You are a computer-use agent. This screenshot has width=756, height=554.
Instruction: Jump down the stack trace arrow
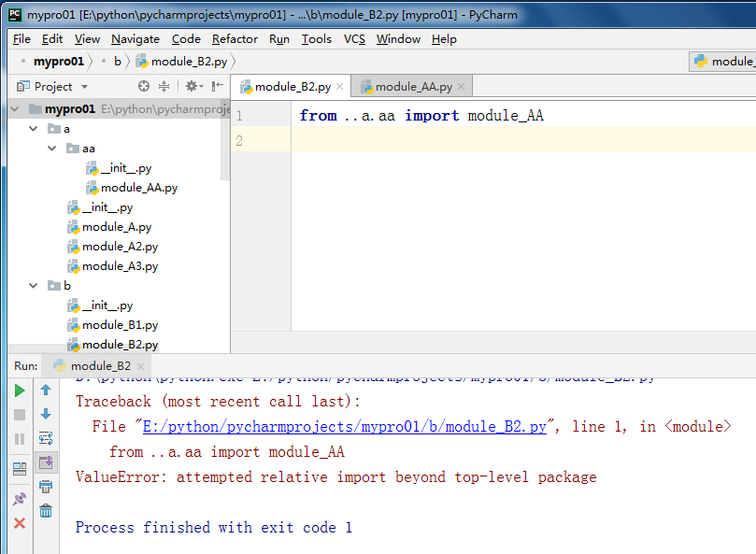(46, 414)
